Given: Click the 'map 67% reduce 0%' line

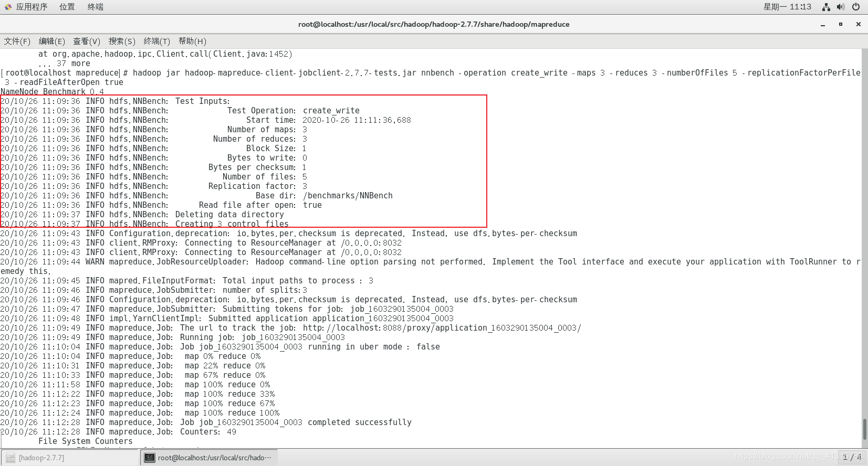Looking at the screenshot, I should (132, 375).
